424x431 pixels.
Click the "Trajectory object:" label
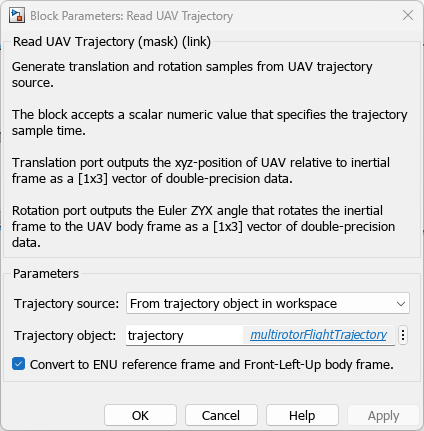(65, 335)
